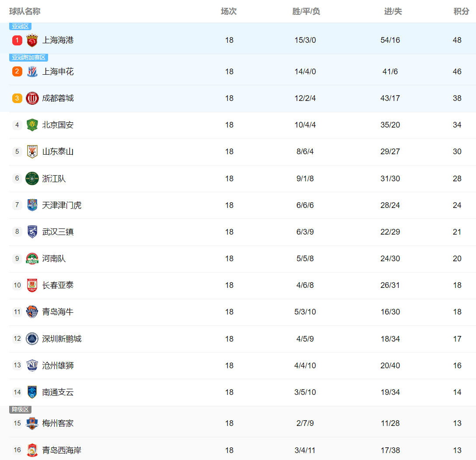The height and width of the screenshot is (460, 476).
Task: Click the Beijing Guoan (北京国安) team logo
Action: click(32, 125)
